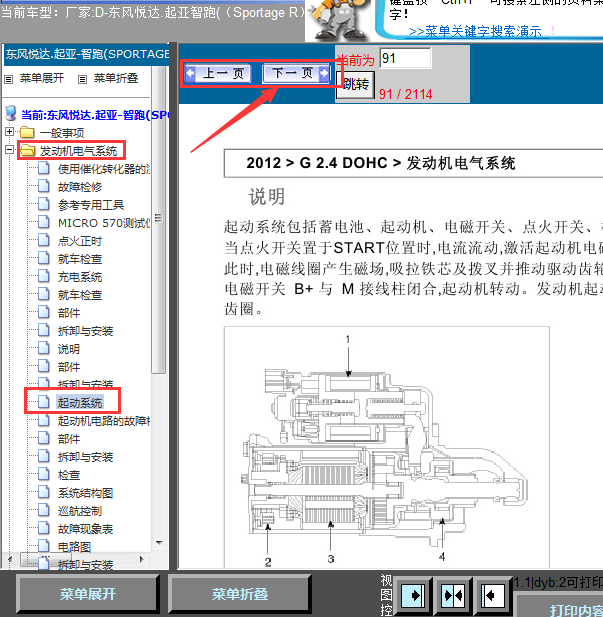
Task: Click document icon beside 充电系统
Action: 44,276
